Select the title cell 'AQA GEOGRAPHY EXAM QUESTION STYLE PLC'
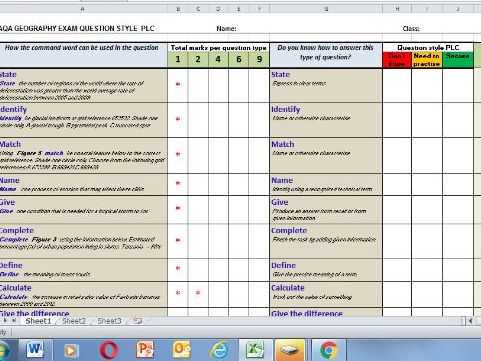The width and height of the screenshot is (481, 361). pos(77,28)
